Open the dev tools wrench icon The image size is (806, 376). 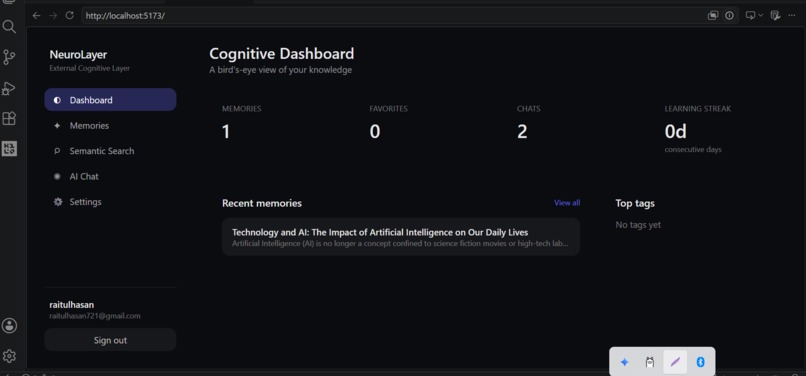[775, 15]
